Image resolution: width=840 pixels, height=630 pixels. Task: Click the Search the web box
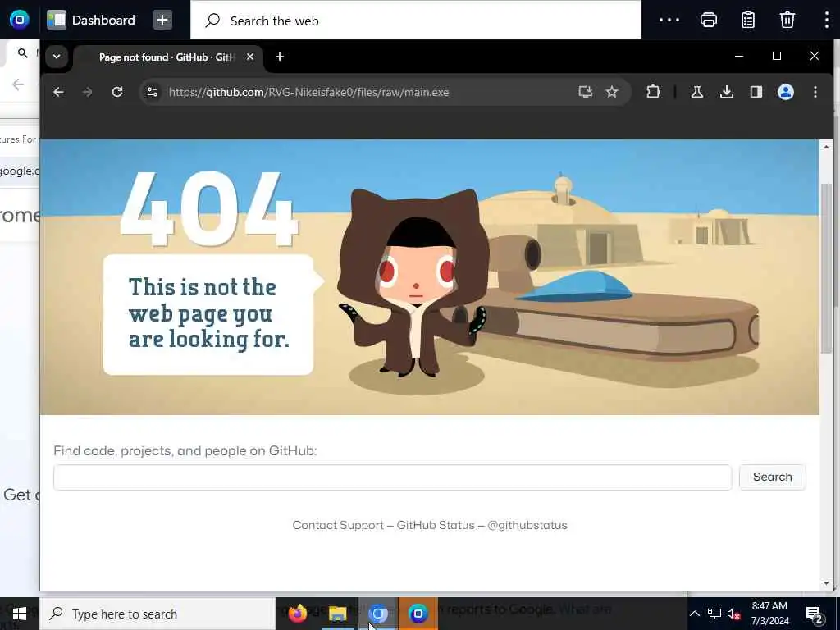(416, 21)
